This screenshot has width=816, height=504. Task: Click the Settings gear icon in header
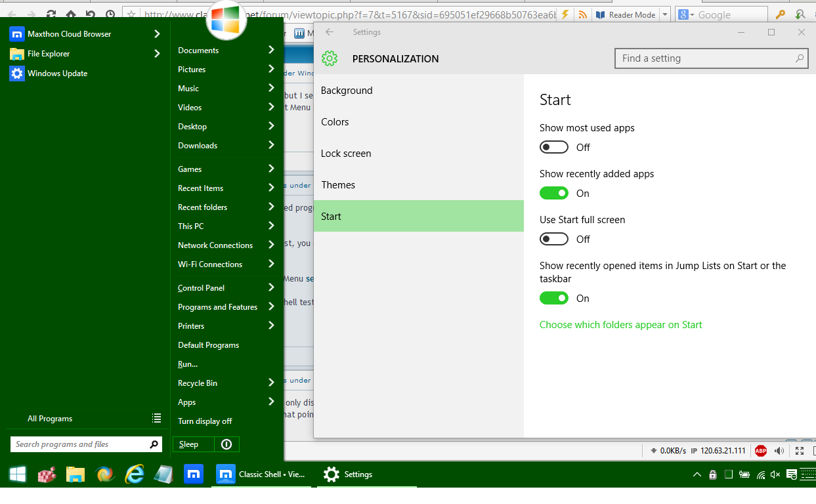(x=330, y=58)
